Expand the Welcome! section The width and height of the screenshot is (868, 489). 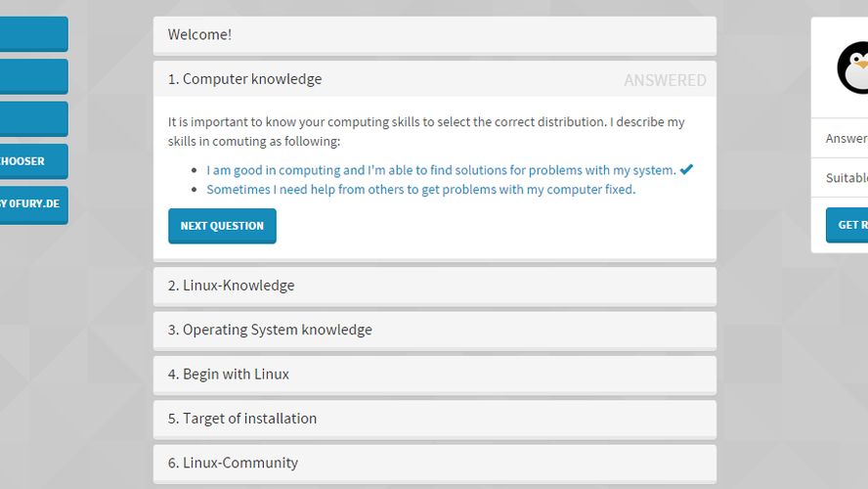point(434,35)
